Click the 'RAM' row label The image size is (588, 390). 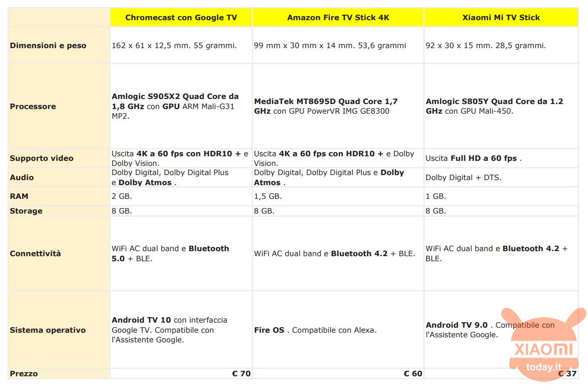59,196
